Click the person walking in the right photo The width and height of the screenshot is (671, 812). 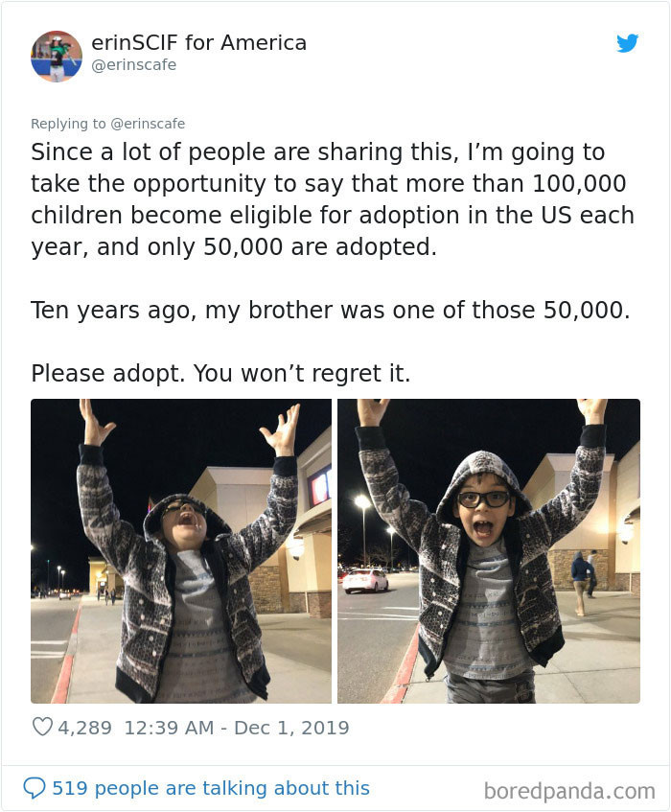[582, 579]
